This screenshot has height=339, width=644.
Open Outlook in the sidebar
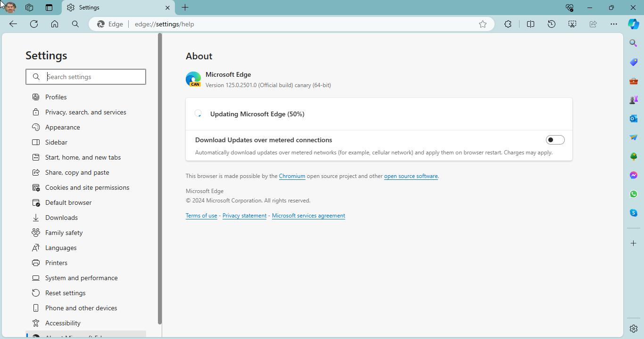coord(634,119)
